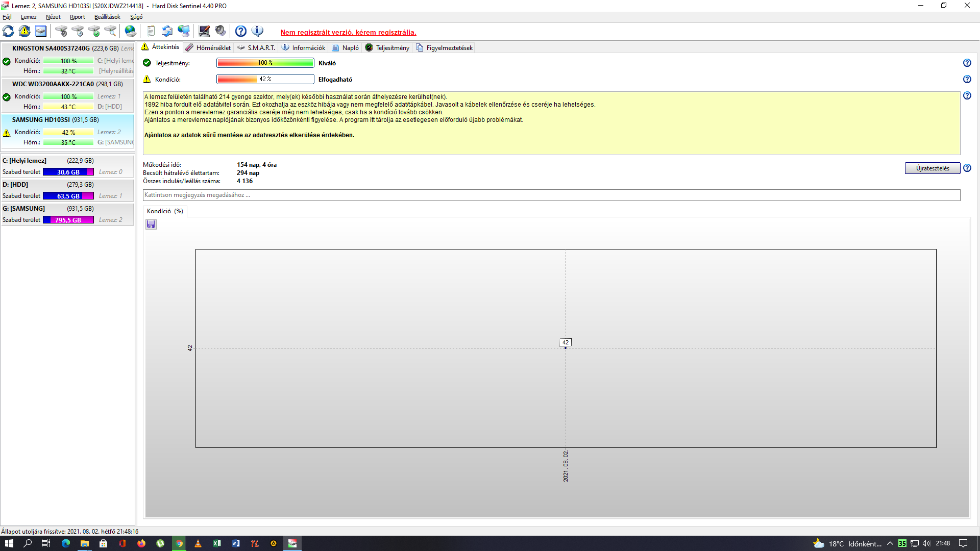
Task: Open the weather widget showing 18°C
Action: [847, 543]
